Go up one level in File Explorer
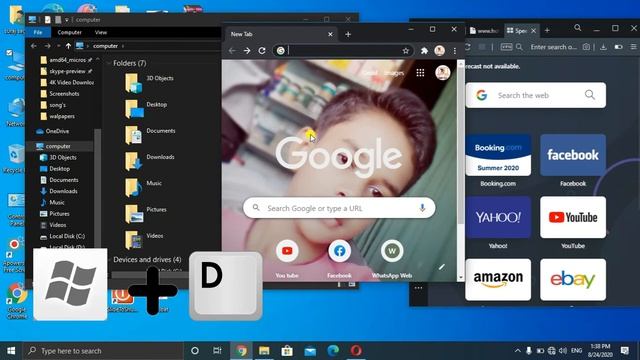Screen dimensions: 640x360 point(68,46)
